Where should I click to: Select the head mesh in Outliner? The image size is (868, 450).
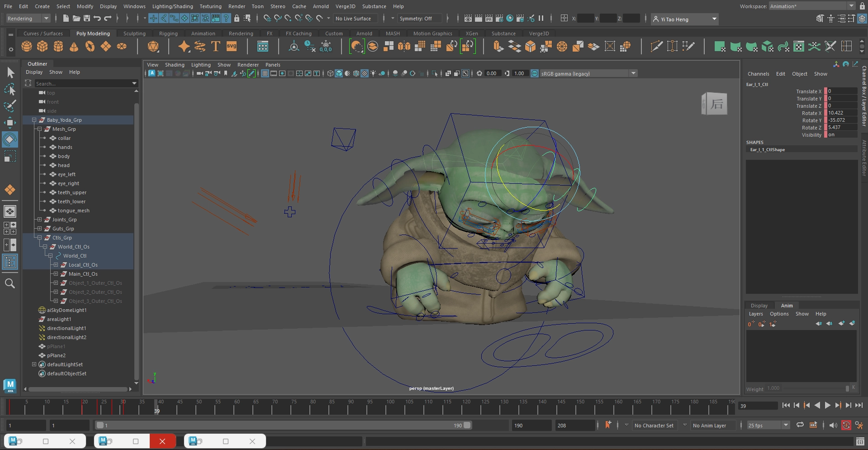(64, 165)
